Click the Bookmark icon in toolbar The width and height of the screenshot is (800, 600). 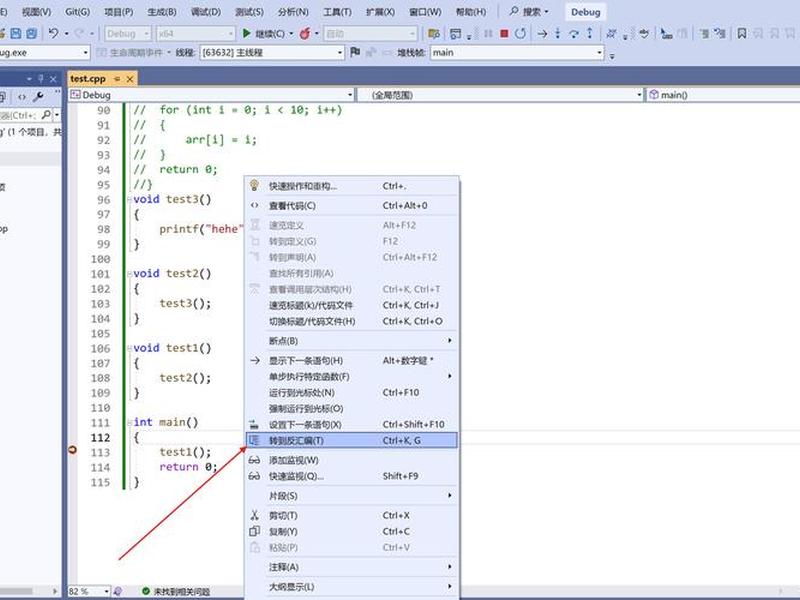click(742, 34)
